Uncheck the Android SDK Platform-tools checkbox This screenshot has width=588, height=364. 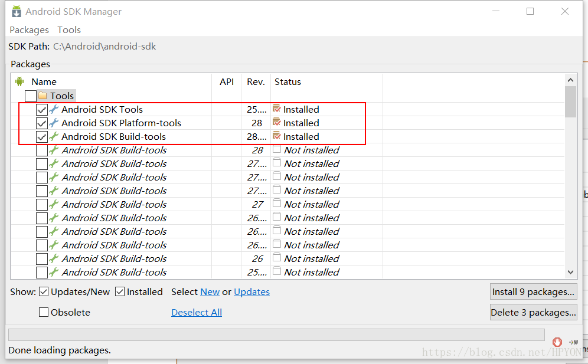click(42, 123)
